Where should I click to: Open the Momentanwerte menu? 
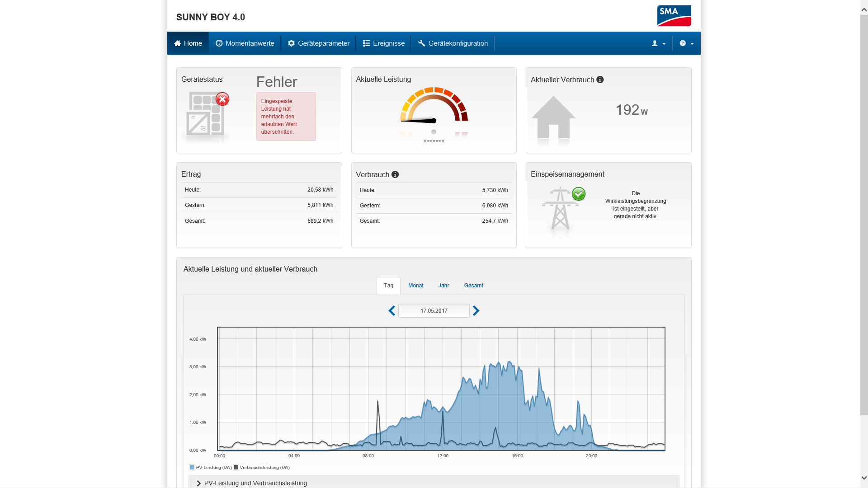tap(245, 43)
